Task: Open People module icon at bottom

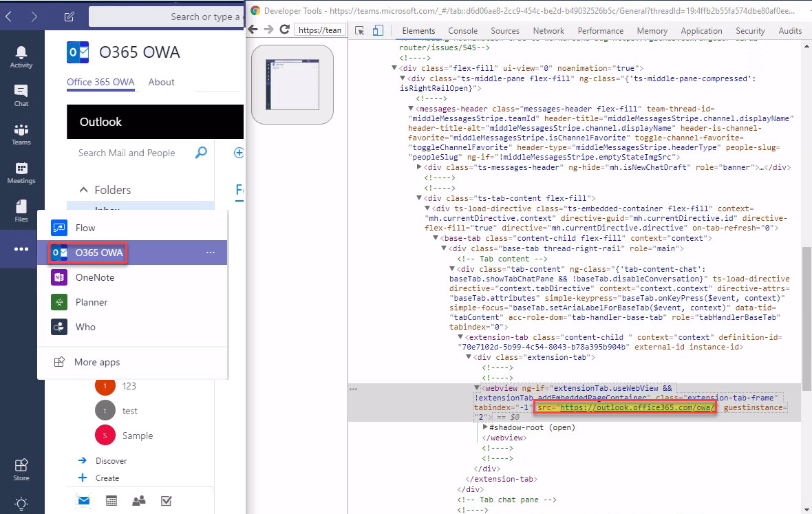Action: tap(139, 500)
